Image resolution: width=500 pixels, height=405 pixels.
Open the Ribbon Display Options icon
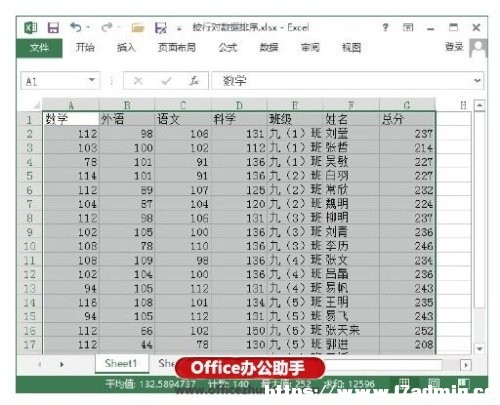pyautogui.click(x=408, y=27)
